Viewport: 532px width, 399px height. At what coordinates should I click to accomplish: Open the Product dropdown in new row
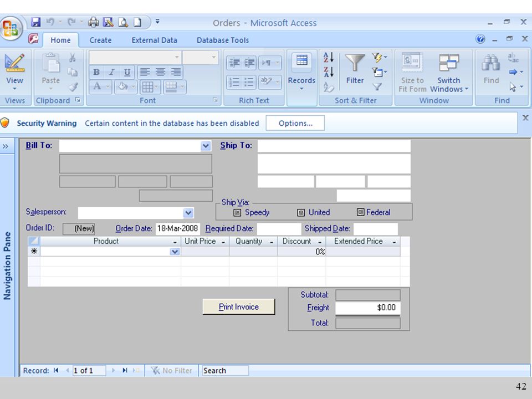(x=175, y=252)
